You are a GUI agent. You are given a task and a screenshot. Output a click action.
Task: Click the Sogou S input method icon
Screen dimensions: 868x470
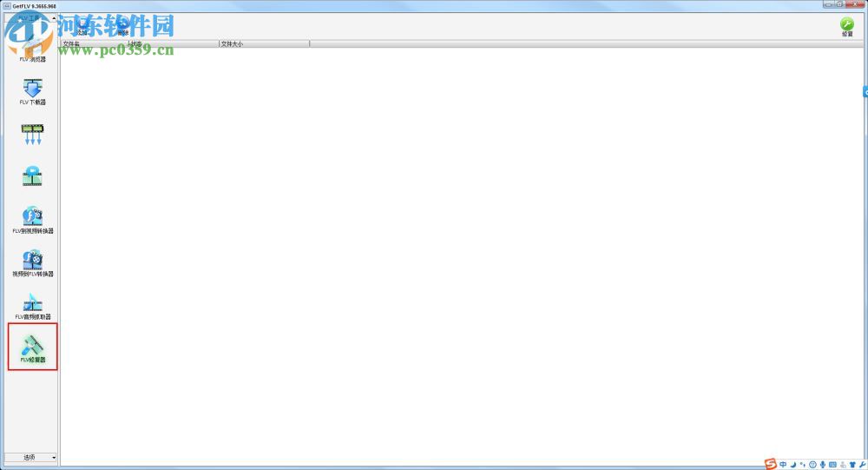(x=771, y=464)
